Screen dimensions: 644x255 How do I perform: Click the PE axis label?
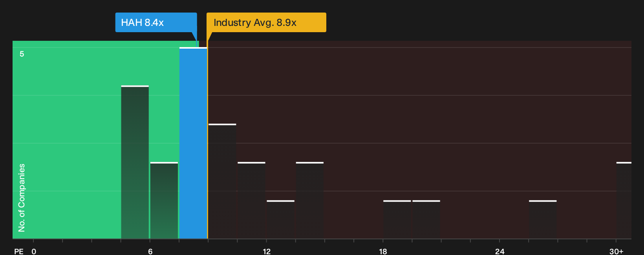click(19, 251)
